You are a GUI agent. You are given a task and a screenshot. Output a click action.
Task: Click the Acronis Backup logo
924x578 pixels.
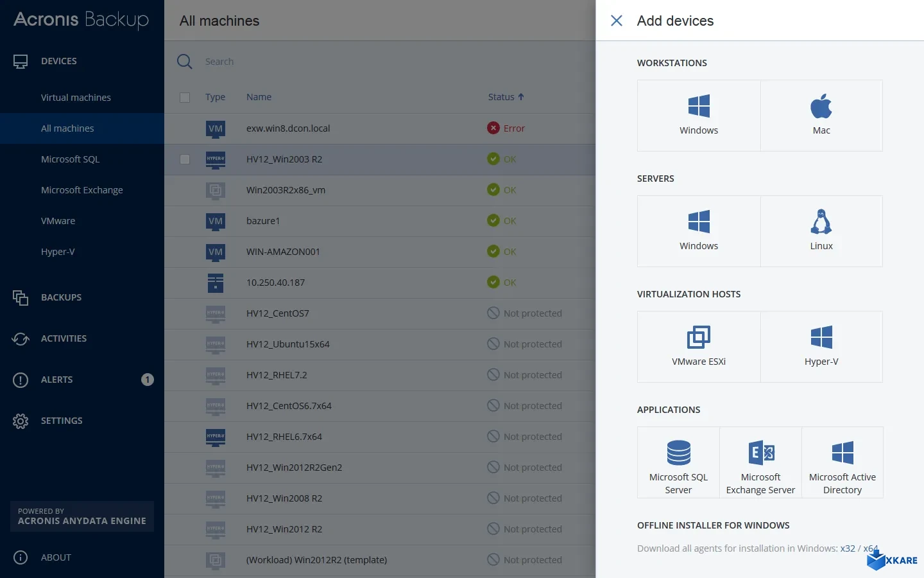(81, 20)
